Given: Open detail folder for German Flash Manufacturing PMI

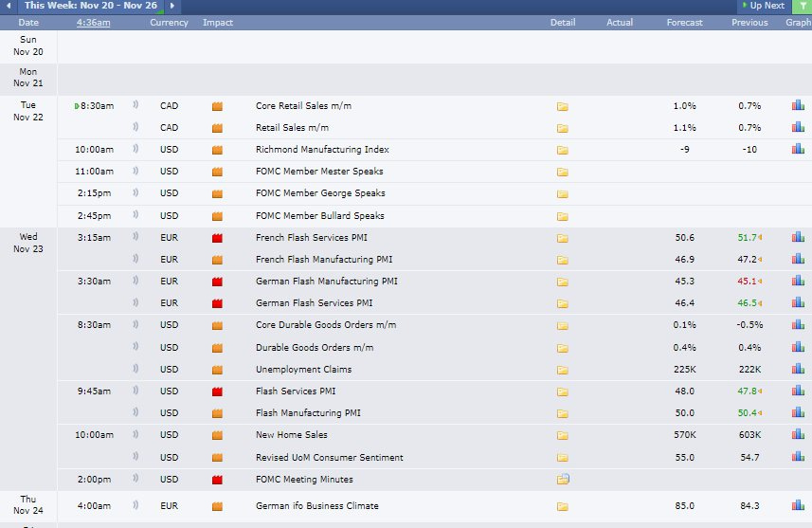Looking at the screenshot, I should [x=563, y=282].
